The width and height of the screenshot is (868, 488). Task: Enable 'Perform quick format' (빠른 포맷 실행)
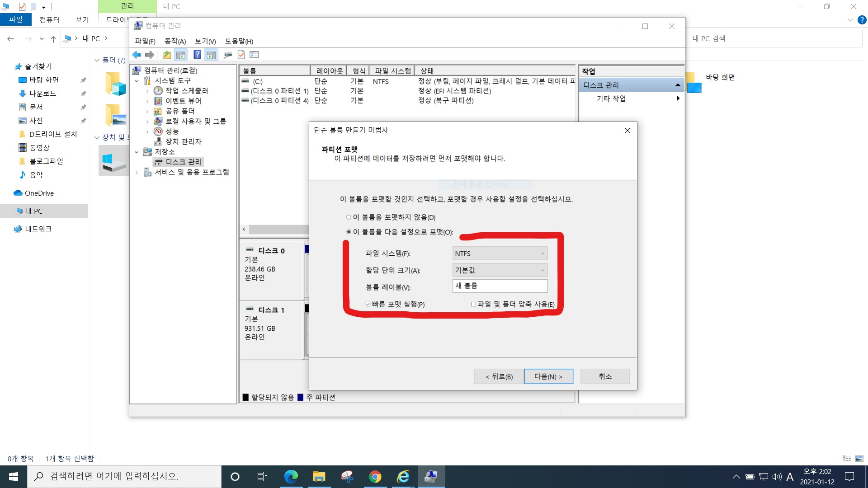(368, 304)
